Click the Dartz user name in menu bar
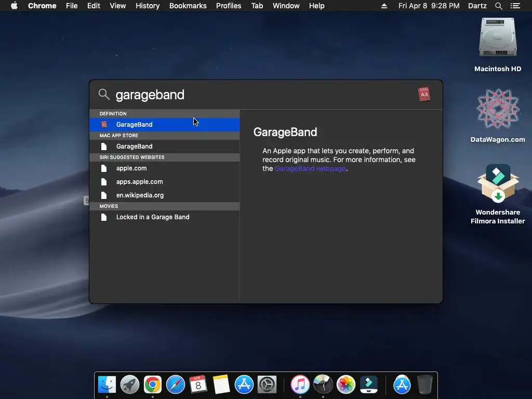Viewport: 532px width, 399px height. click(477, 6)
